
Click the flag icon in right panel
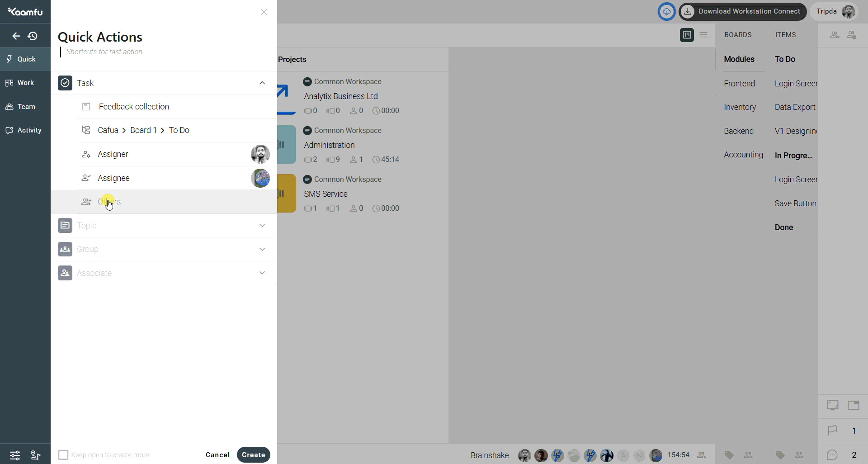(x=832, y=431)
